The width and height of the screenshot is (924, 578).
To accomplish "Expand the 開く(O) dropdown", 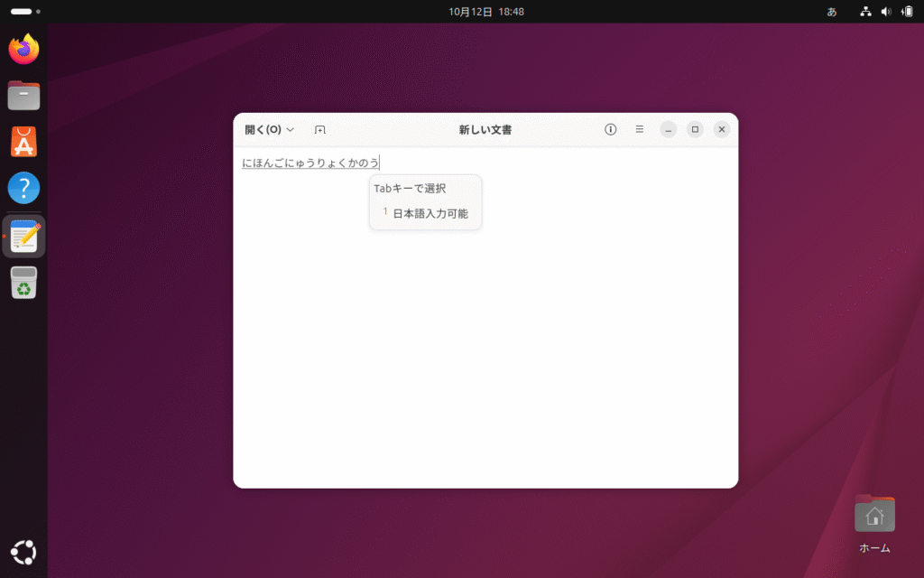I will [x=270, y=129].
